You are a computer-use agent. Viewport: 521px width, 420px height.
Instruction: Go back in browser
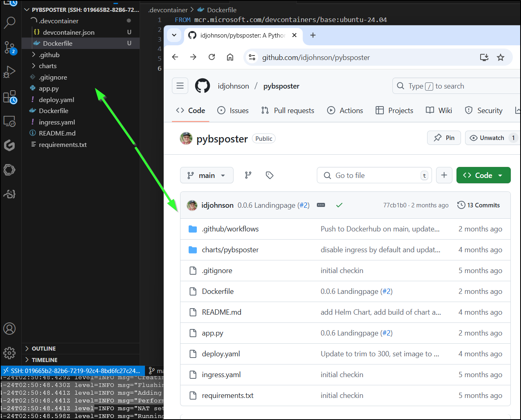[175, 57]
